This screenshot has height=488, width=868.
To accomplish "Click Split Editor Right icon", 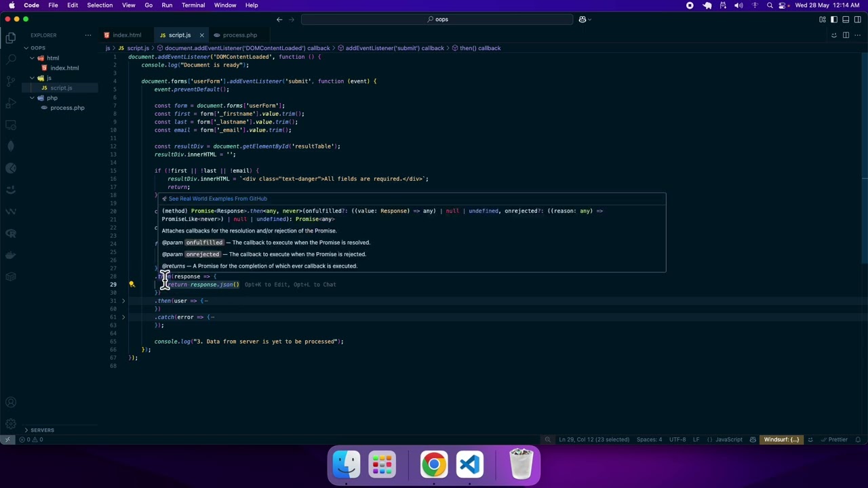I will coord(846,35).
